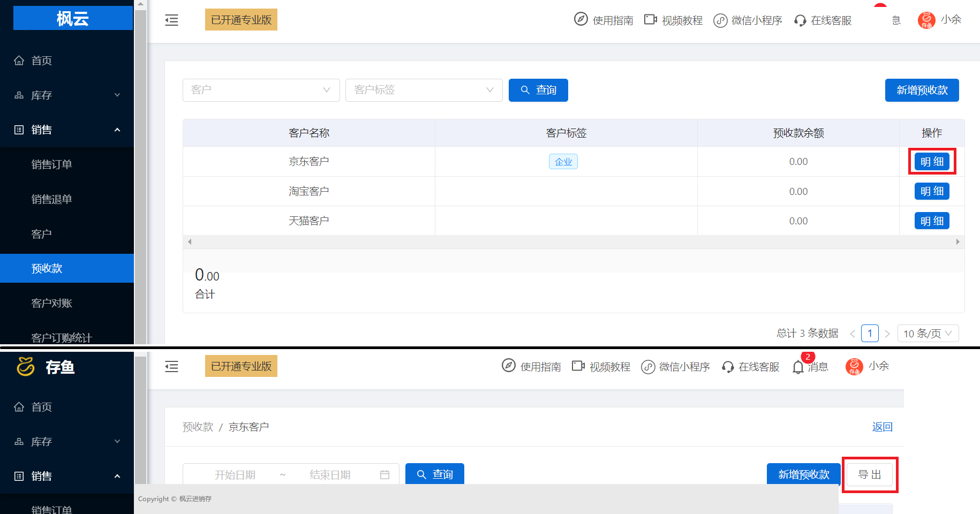Go to 首页 in the top sidebar

42,61
